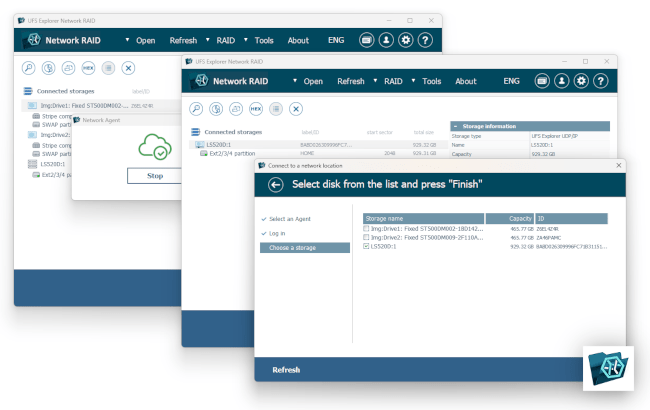Collapse the Storage information panel
Viewport: 650px width, 410px height.
coord(456,126)
